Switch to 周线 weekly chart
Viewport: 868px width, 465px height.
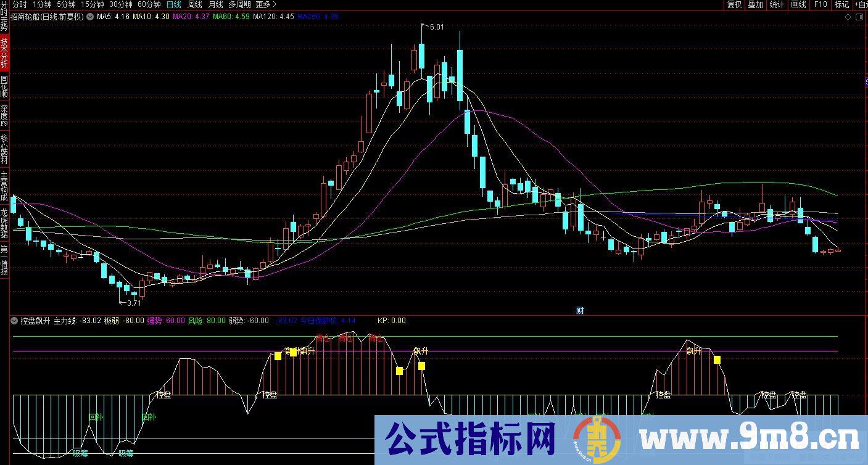point(195,4)
